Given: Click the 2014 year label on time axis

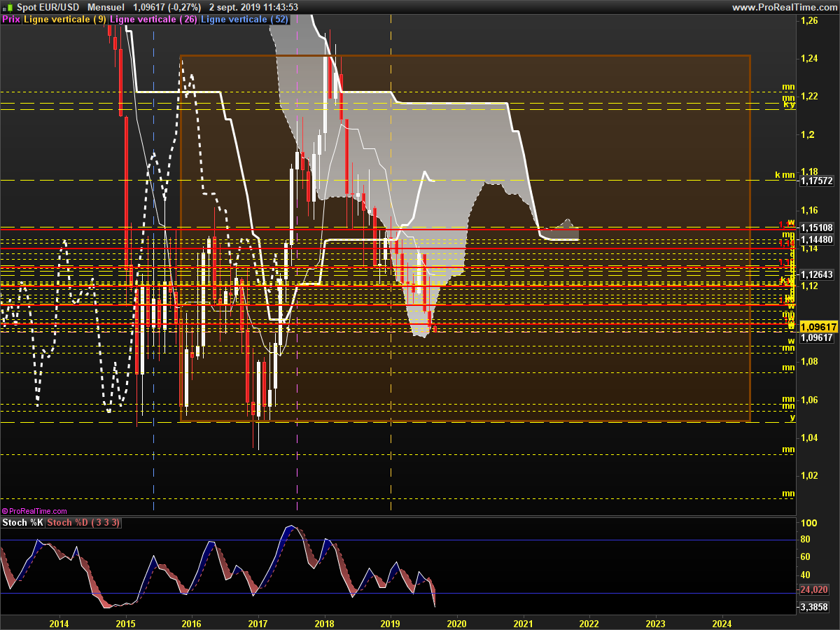Looking at the screenshot, I should tap(59, 623).
